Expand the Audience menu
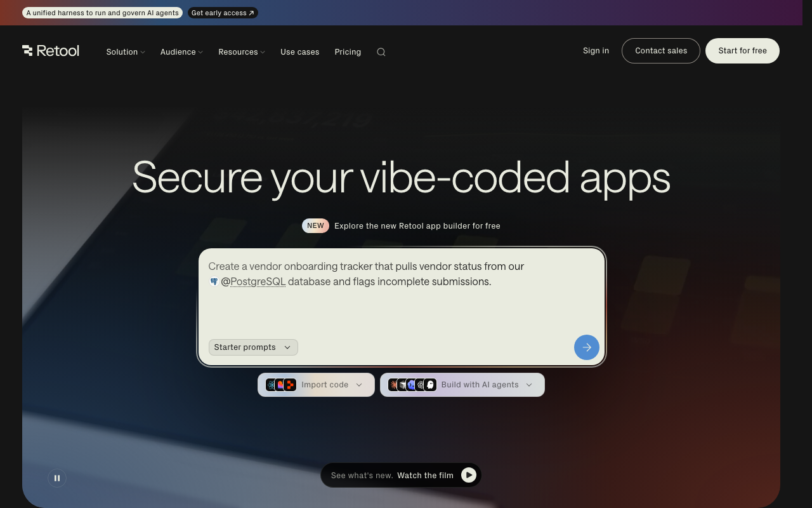This screenshot has height=508, width=812. pyautogui.click(x=181, y=52)
